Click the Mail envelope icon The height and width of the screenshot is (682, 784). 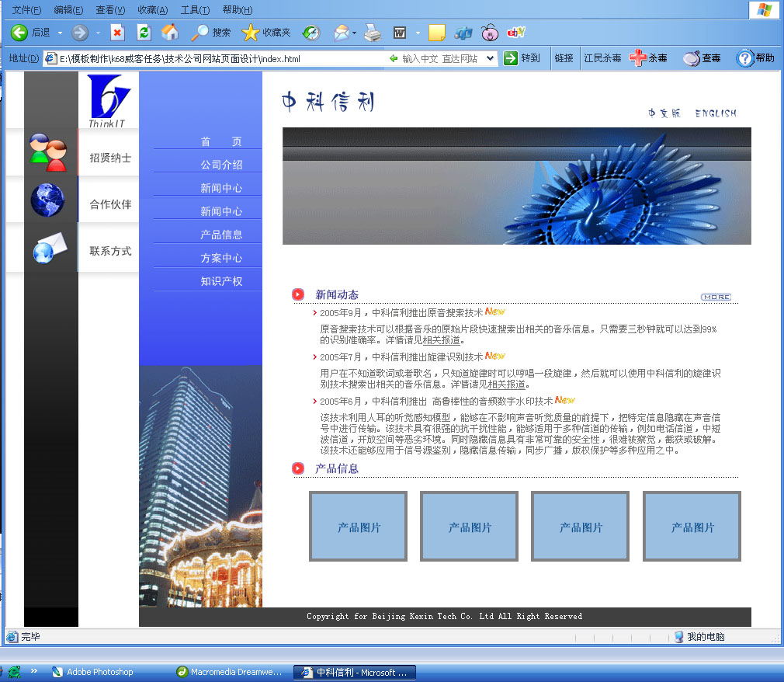[342, 33]
